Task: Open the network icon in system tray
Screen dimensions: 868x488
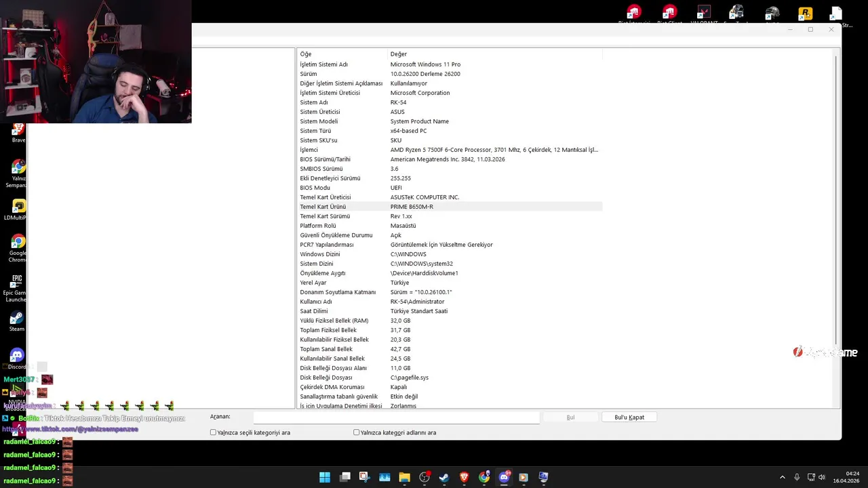Action: (810, 477)
